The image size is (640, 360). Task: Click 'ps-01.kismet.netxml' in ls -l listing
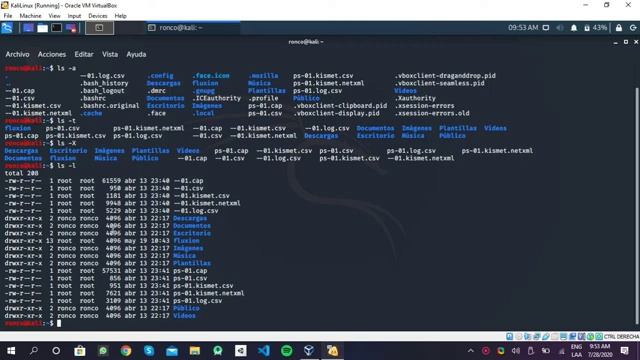pyautogui.click(x=209, y=293)
